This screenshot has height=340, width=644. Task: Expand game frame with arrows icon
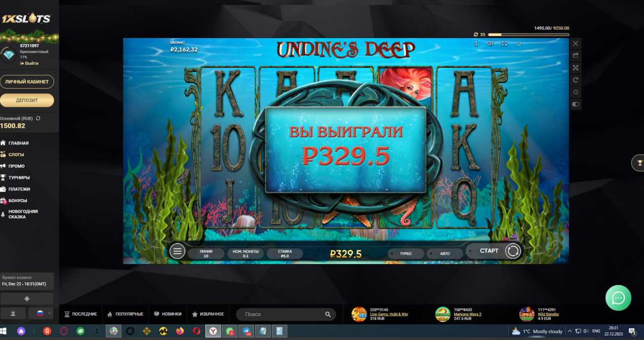(x=576, y=67)
